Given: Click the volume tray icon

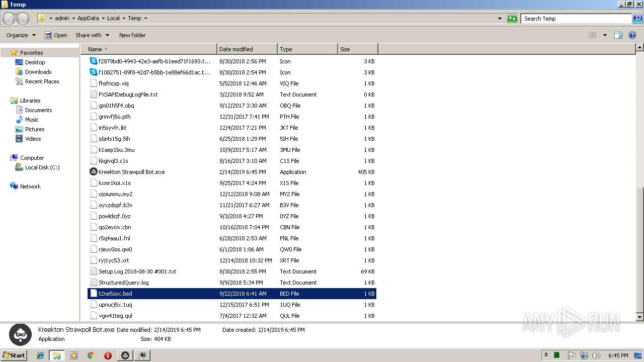Looking at the screenshot, I should pos(596,355).
